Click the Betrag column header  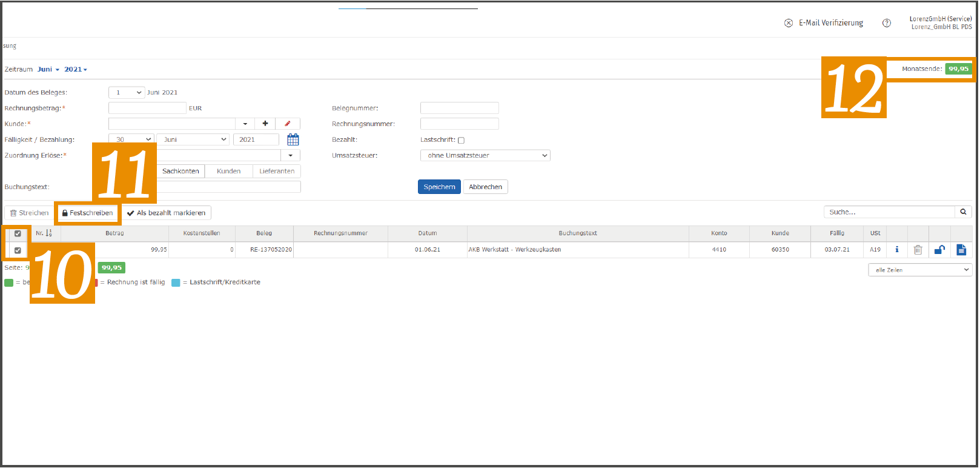pyautogui.click(x=114, y=233)
